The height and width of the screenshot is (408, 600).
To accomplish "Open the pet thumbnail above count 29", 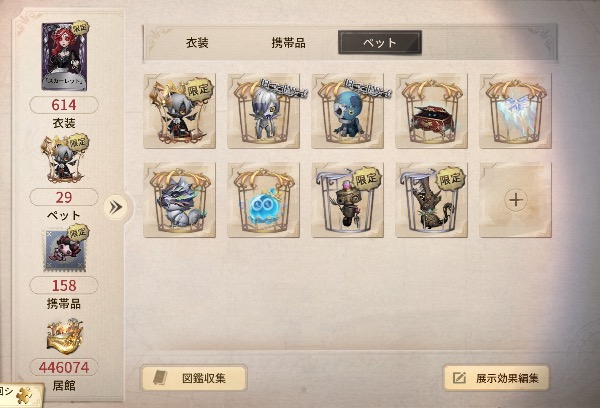I will click(x=65, y=159).
